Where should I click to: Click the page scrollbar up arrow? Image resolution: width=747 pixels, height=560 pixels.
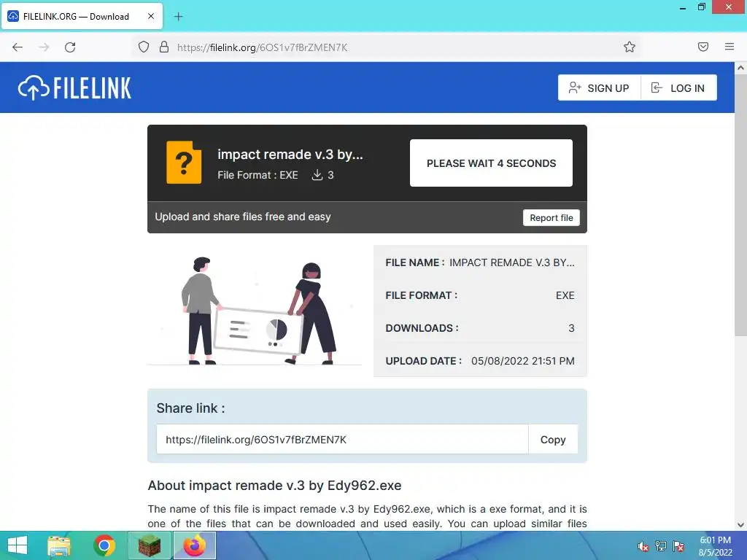point(741,68)
